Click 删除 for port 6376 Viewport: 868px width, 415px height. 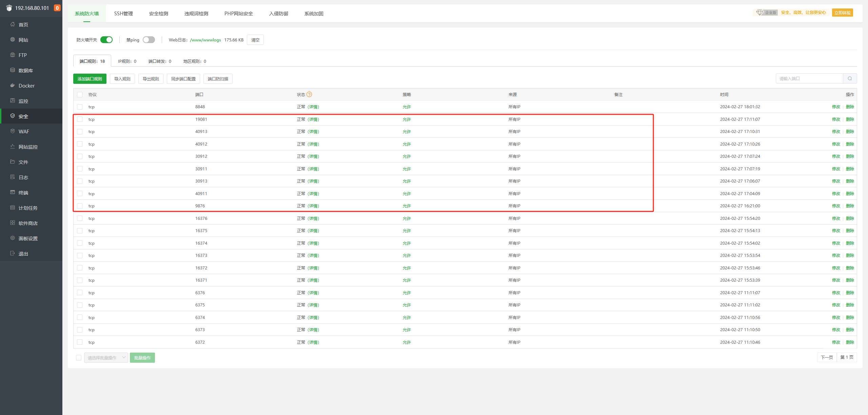(x=850, y=293)
